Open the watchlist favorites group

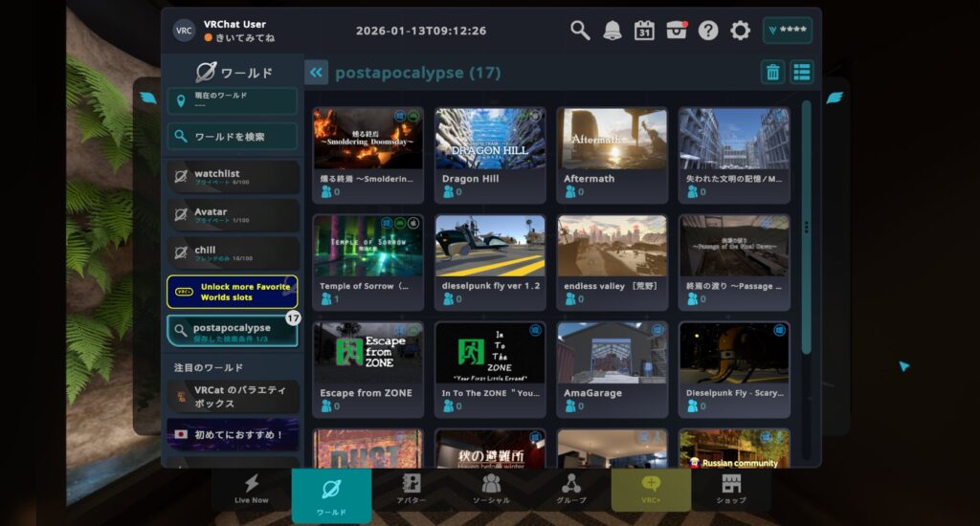[233, 177]
